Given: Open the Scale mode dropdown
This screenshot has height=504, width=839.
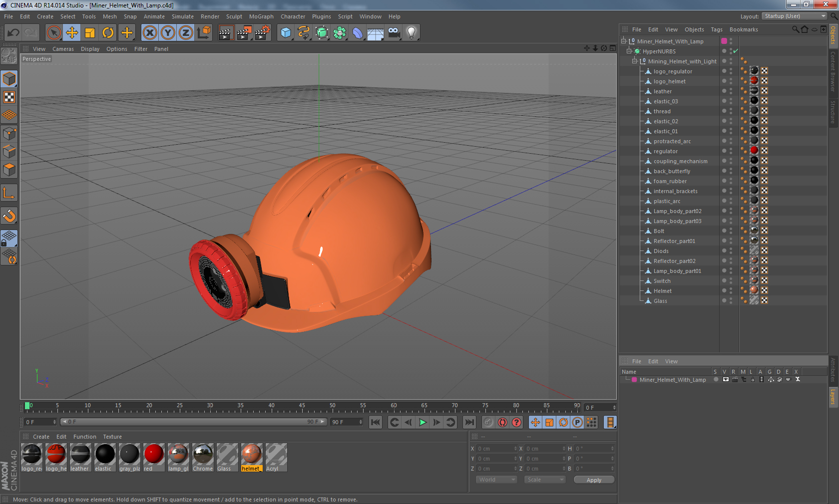Looking at the screenshot, I should click(545, 480).
